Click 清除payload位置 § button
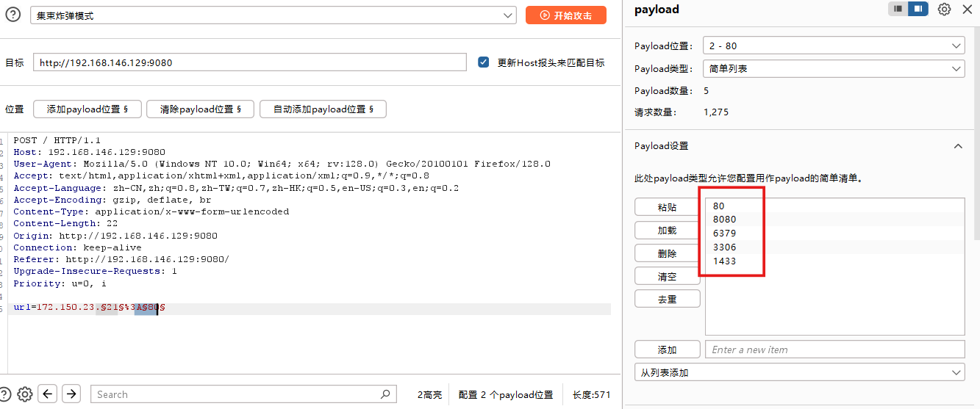Screen dimensions: 980x409 (x=199, y=109)
